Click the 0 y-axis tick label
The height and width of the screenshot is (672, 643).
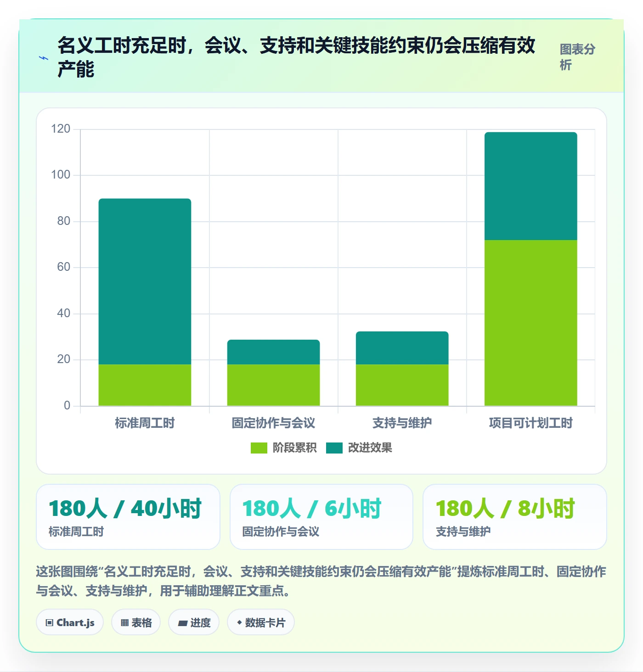coord(67,405)
